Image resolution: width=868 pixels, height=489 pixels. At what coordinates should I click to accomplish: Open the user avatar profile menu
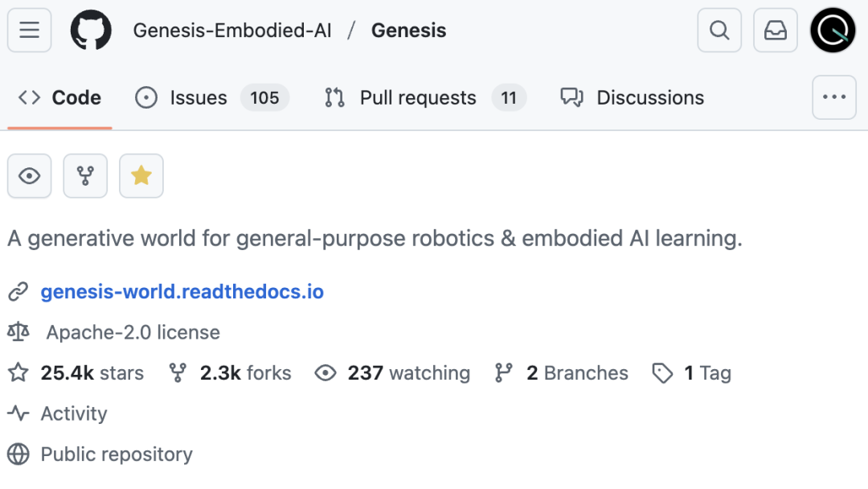tap(833, 30)
